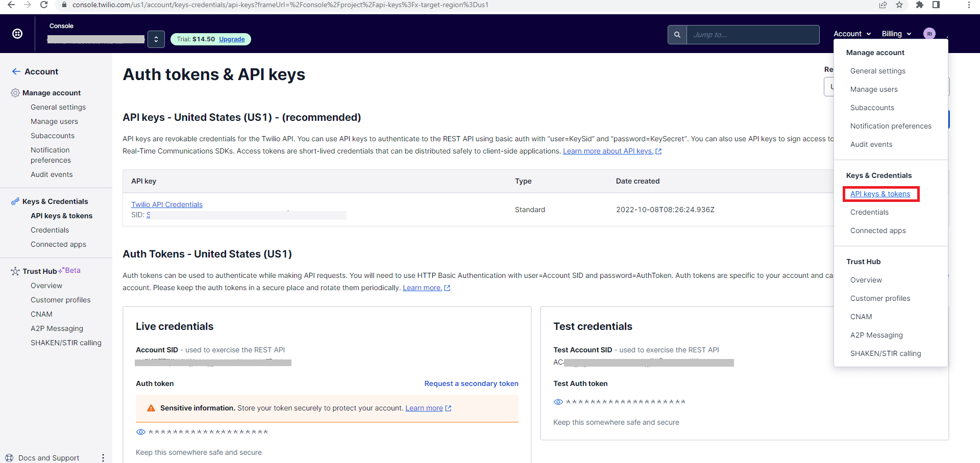Open the three-dot menu beside Docs and Support
The height and width of the screenshot is (463, 980).
(x=103, y=458)
